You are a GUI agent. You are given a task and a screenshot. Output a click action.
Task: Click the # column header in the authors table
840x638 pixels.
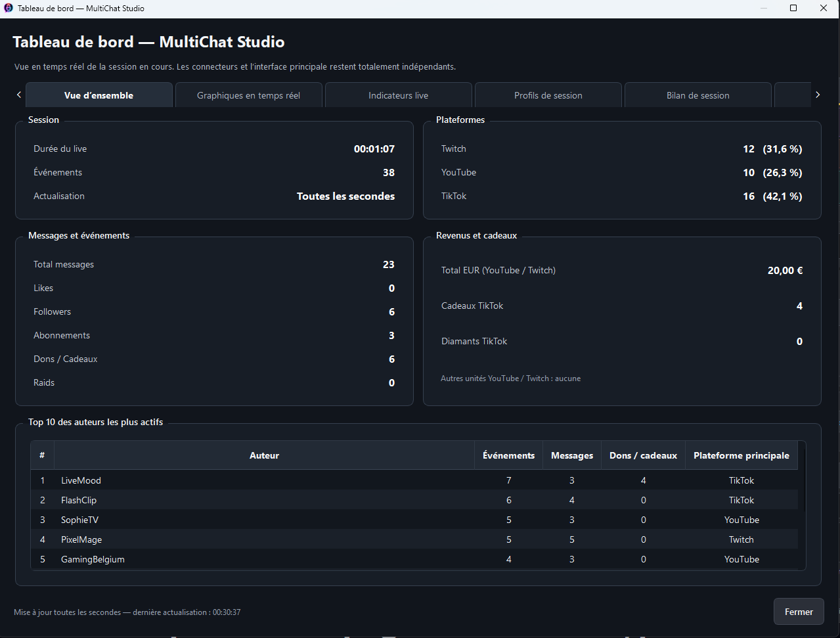[x=43, y=455]
